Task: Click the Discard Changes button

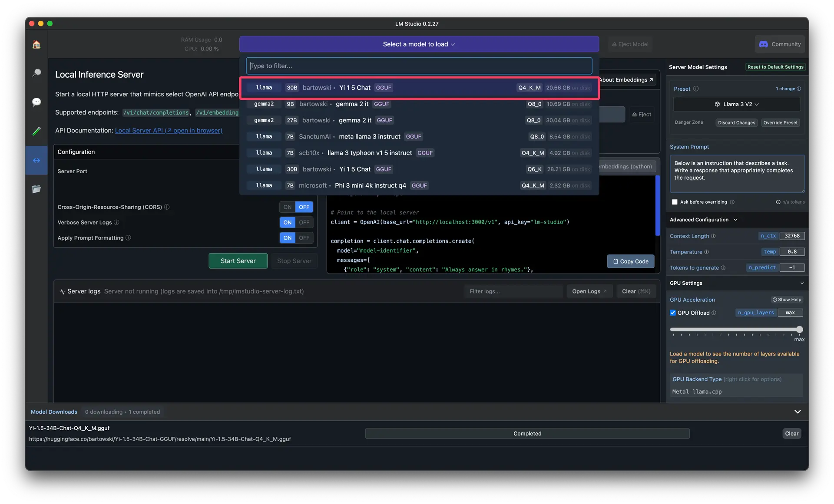Action: [x=736, y=123]
